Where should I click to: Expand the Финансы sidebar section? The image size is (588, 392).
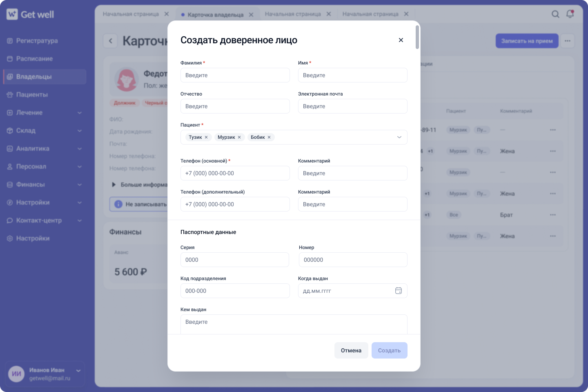click(45, 185)
